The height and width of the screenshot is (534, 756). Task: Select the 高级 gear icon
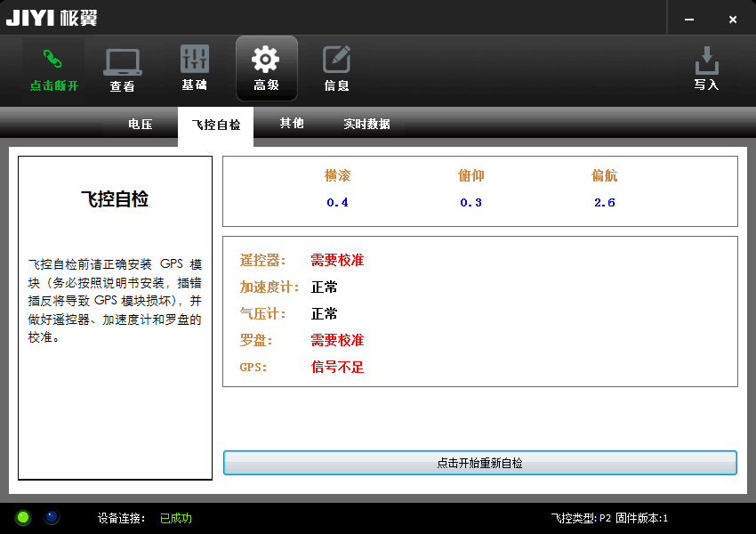pos(266,60)
